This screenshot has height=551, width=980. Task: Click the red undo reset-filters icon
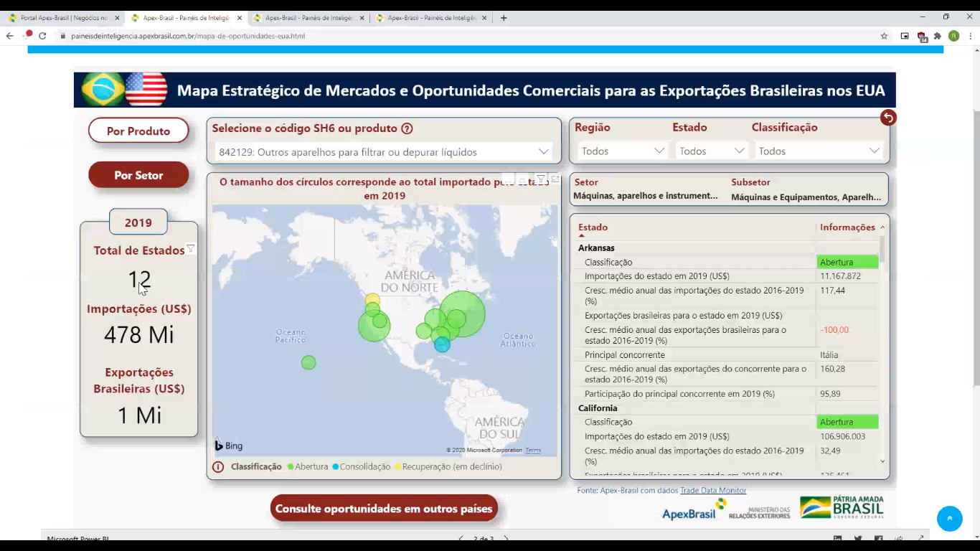pyautogui.click(x=888, y=118)
